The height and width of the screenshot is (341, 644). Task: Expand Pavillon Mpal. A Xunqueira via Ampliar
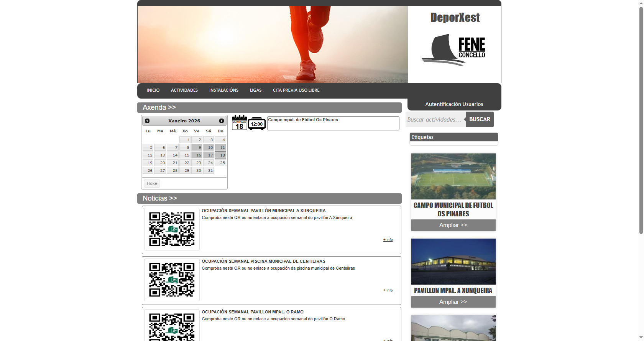click(x=453, y=302)
